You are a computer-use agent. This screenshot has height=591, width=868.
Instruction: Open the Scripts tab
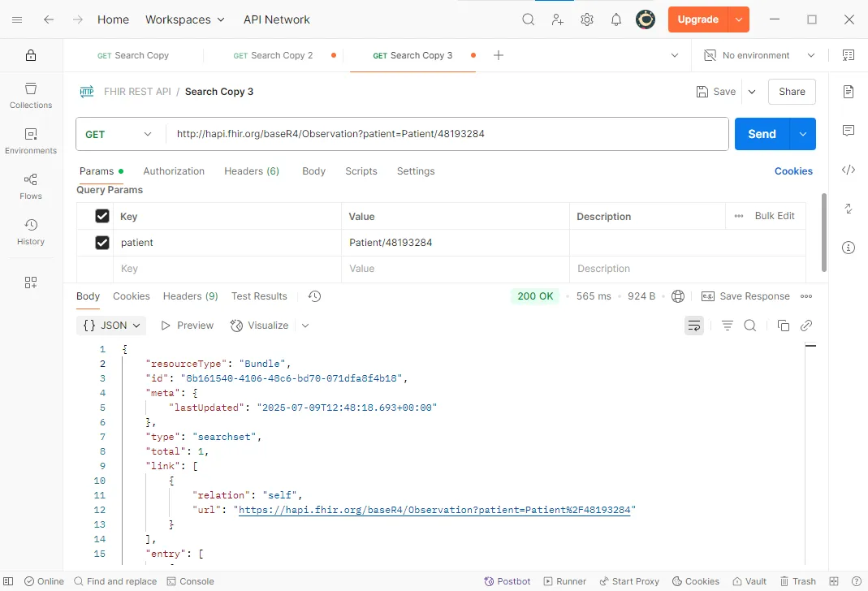(361, 171)
